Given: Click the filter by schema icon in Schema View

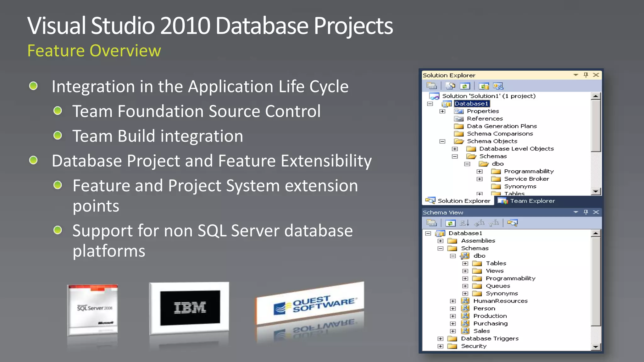Looking at the screenshot, I should (x=494, y=223).
